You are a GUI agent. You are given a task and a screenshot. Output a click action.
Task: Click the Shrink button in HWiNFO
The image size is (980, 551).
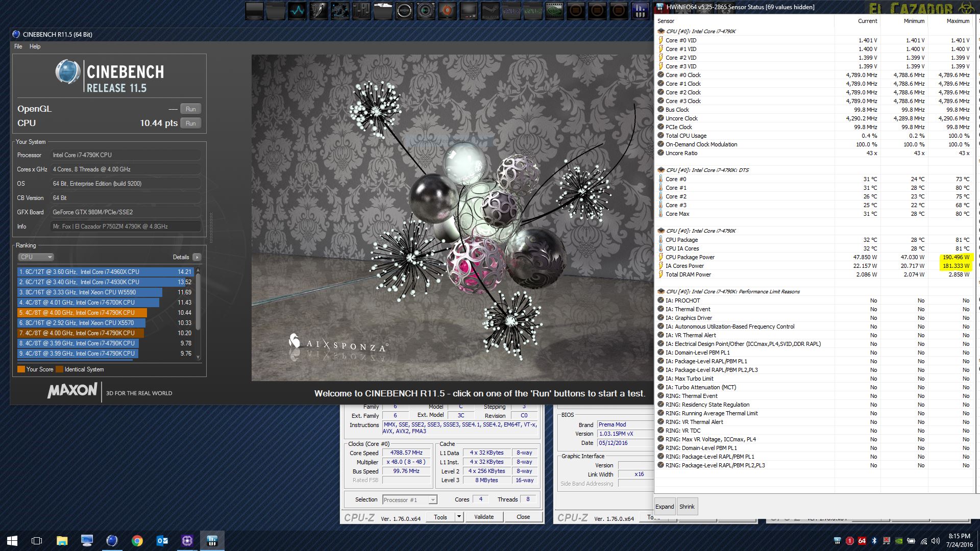pyautogui.click(x=687, y=507)
